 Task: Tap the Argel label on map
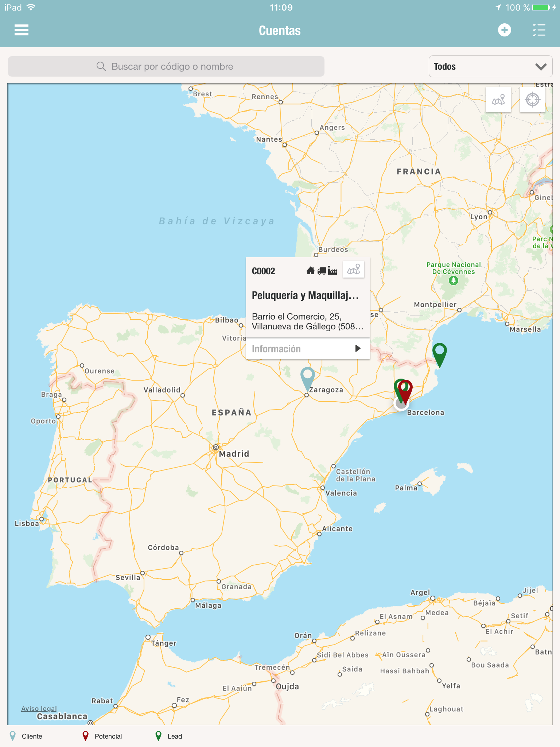[x=420, y=593]
